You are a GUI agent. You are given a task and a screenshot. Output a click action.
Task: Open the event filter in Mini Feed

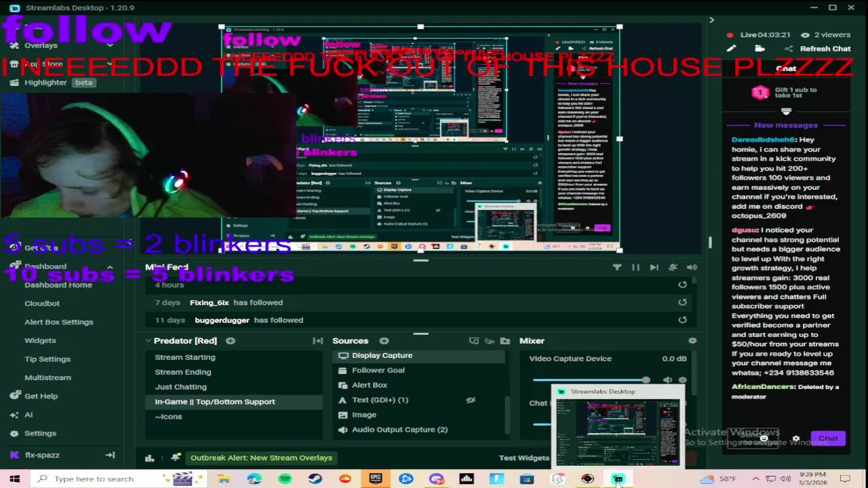(x=617, y=267)
